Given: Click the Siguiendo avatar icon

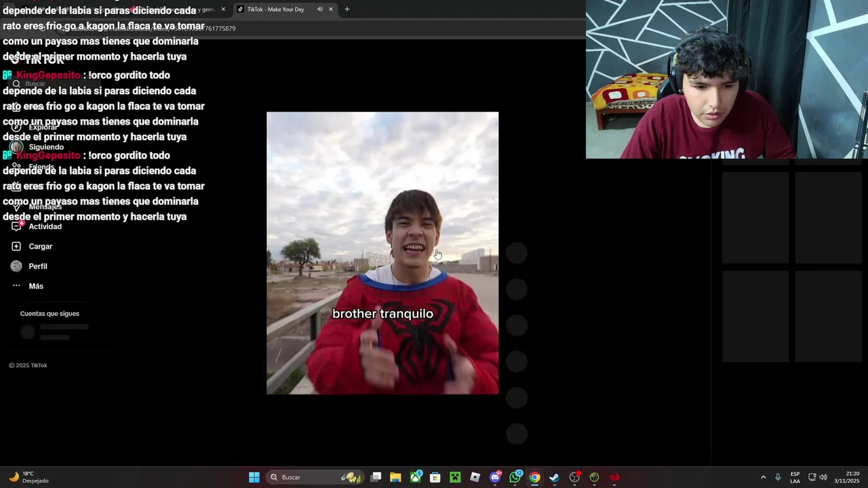Looking at the screenshot, I should click(16, 147).
